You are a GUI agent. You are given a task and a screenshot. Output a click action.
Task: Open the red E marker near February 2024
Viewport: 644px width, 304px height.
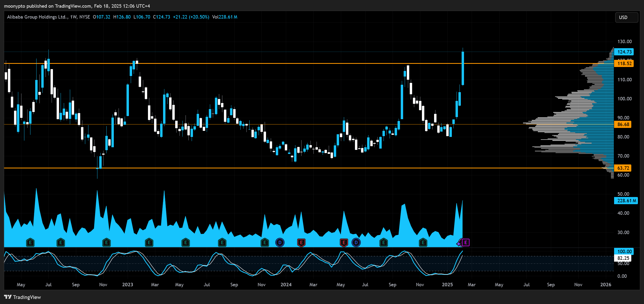click(301, 242)
